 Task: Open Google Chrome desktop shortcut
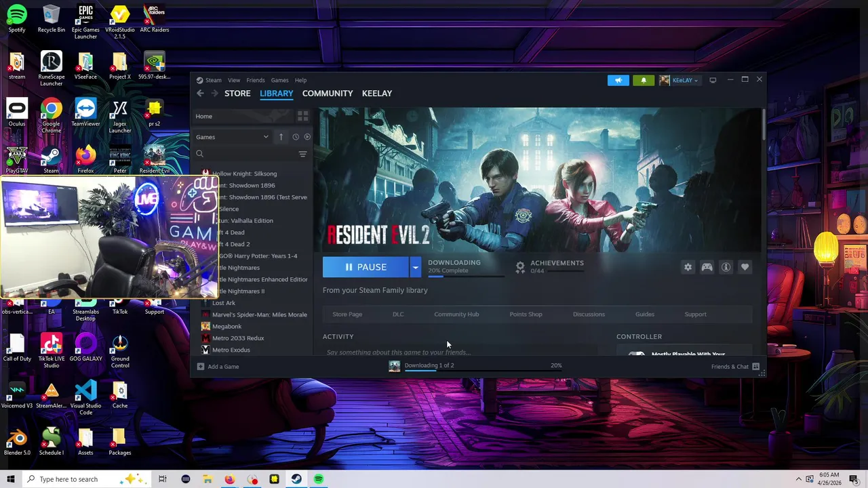pyautogui.click(x=51, y=116)
